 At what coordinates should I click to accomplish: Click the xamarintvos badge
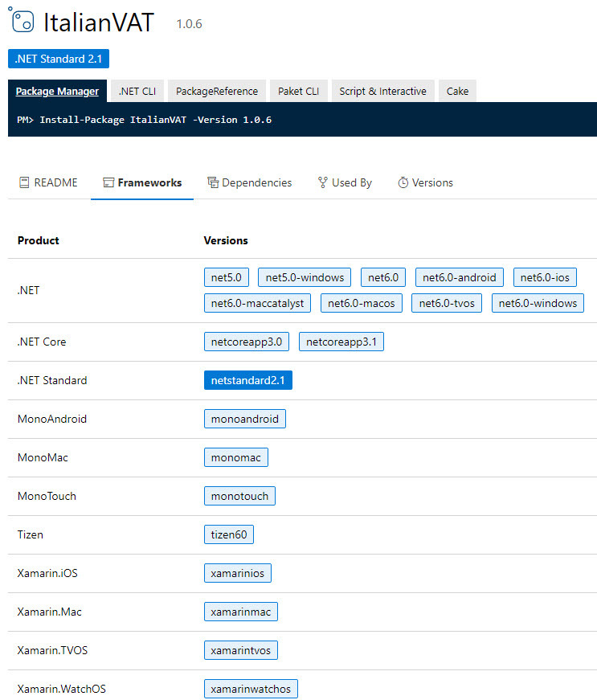tap(241, 650)
